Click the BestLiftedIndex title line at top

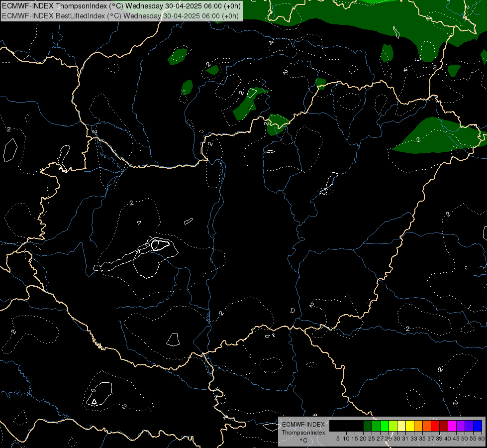(120, 16)
